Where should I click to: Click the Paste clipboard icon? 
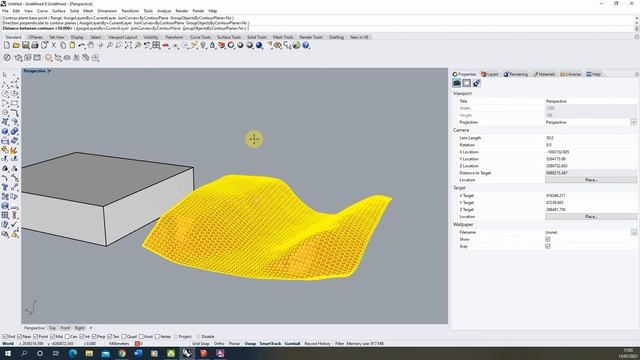tap(72, 45)
